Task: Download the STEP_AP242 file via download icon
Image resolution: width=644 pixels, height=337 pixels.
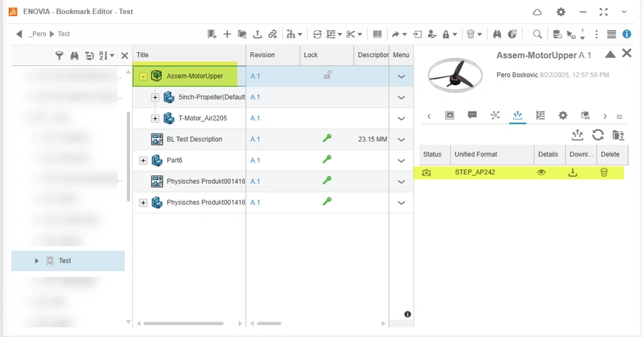Action: click(572, 173)
